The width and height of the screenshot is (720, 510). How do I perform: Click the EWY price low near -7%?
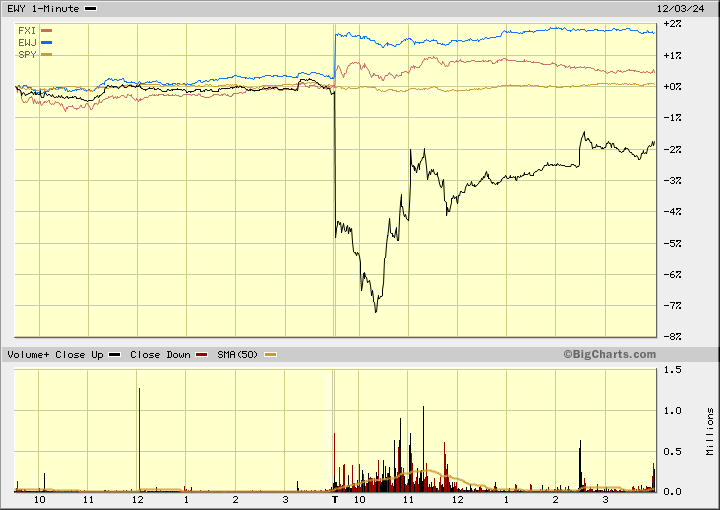[376, 311]
